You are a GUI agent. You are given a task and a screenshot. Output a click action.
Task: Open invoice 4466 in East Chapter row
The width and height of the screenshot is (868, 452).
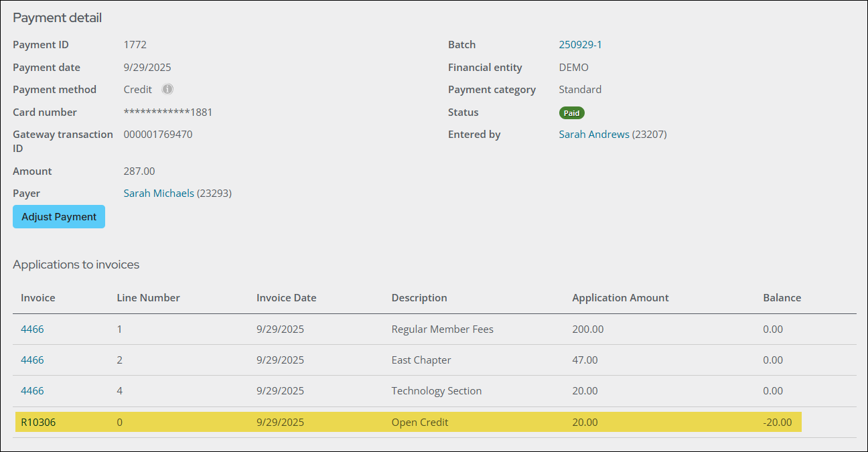pyautogui.click(x=32, y=360)
